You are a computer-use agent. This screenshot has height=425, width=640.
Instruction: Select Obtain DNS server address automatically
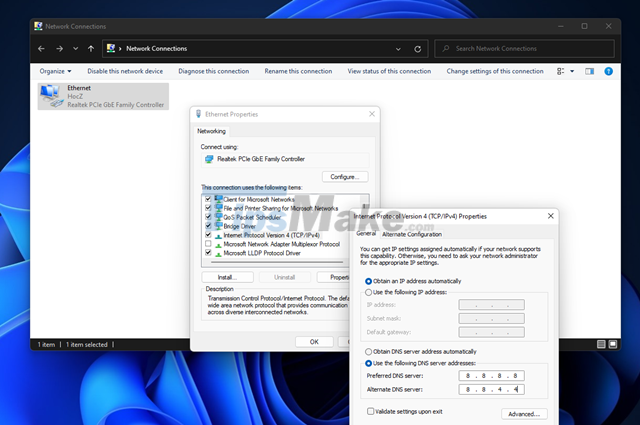[369, 352]
